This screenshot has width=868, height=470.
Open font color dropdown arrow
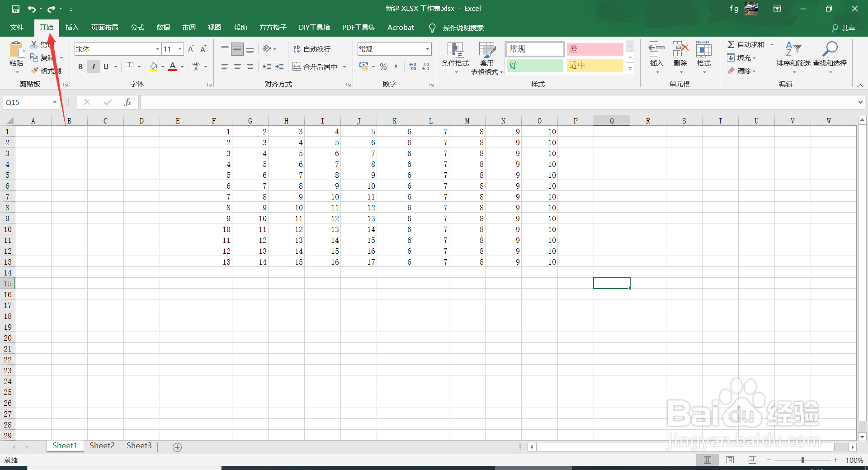click(182, 66)
